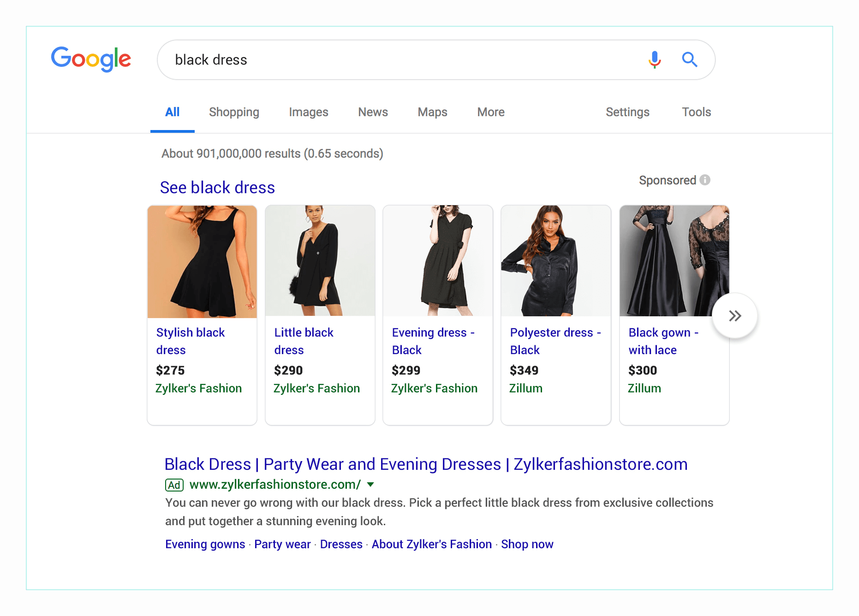Open the Little black dress photo
The width and height of the screenshot is (859, 616).
pyautogui.click(x=320, y=261)
